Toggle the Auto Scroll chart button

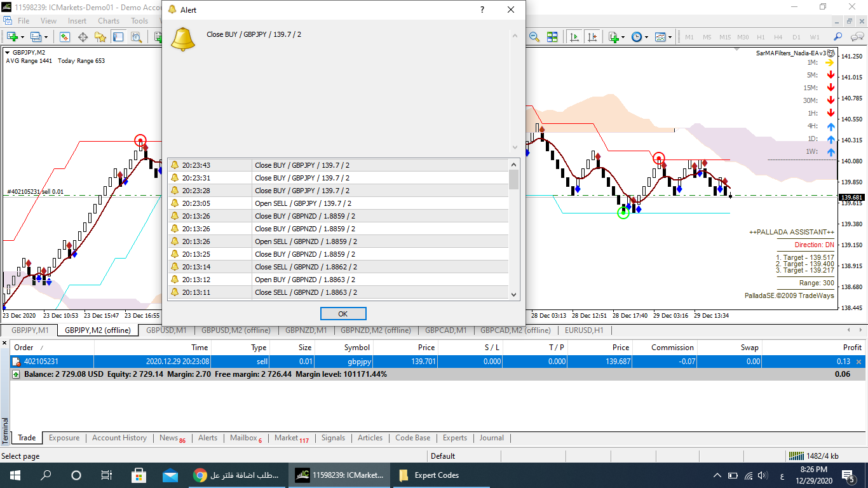pyautogui.click(x=574, y=37)
